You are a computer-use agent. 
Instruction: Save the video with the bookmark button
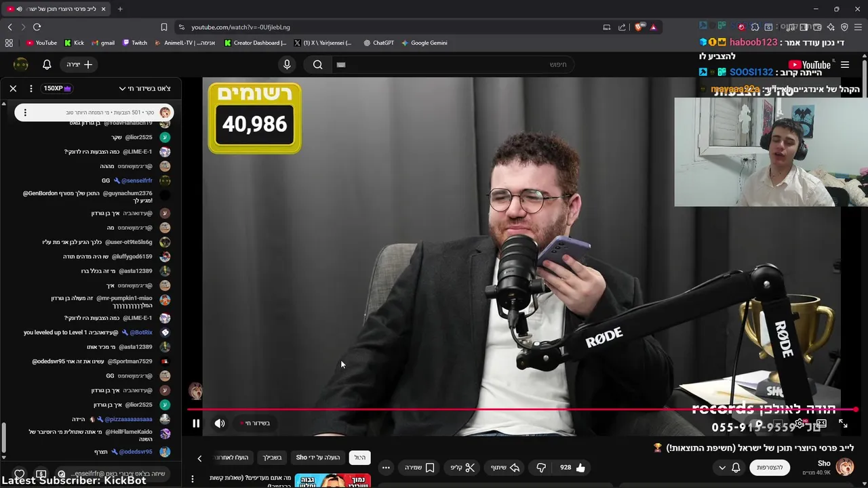click(420, 468)
